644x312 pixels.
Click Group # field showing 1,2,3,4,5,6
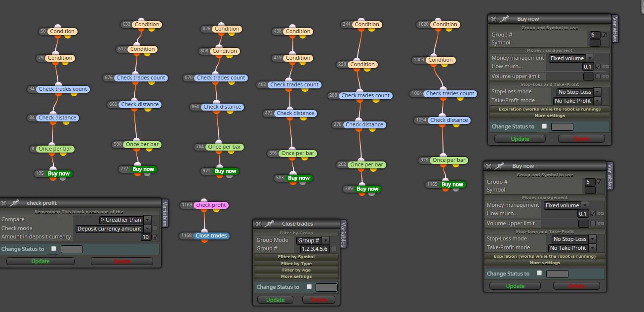tap(315, 249)
